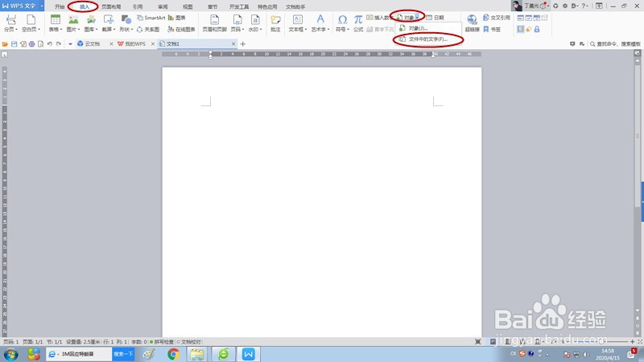Expand the 文本框 dropdown arrow
Screen dimensions: 644x362
pos(306,30)
